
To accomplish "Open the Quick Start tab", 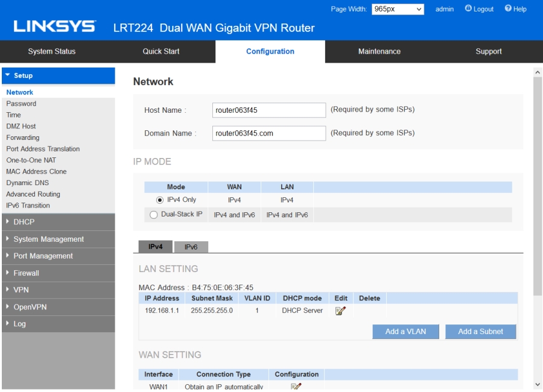I will [161, 51].
